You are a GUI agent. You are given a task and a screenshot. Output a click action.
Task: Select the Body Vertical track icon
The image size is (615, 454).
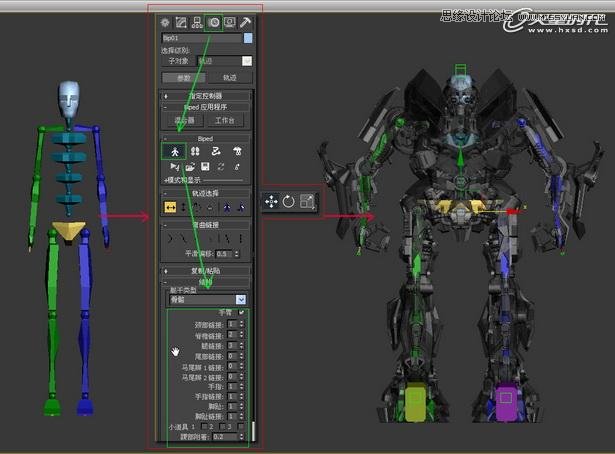pos(184,207)
